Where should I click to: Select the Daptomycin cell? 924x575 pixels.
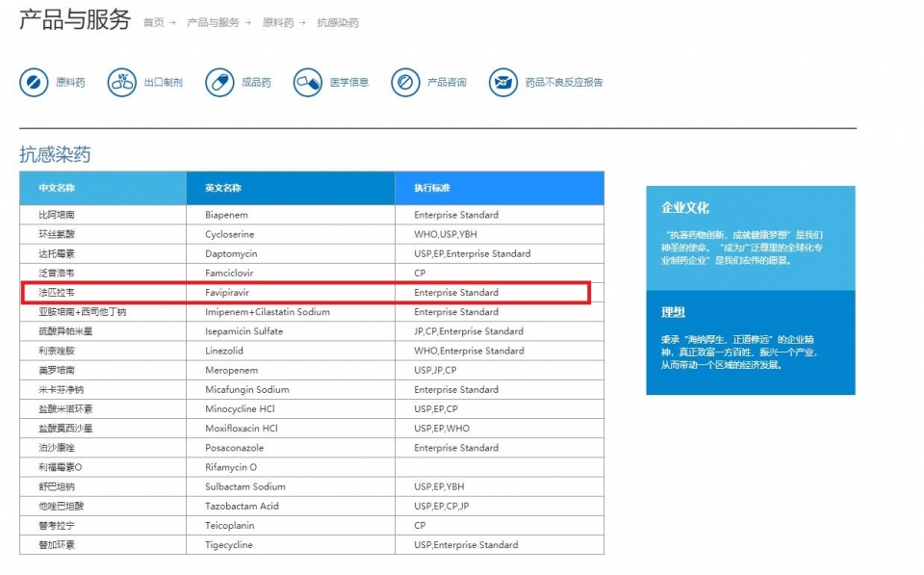(291, 253)
